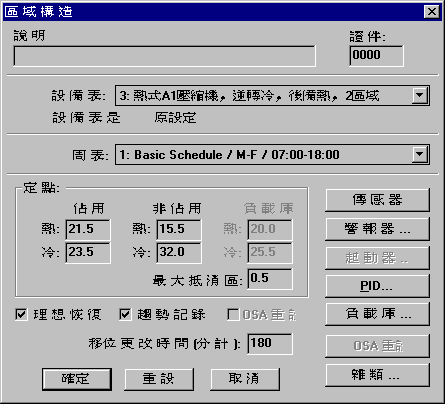This screenshot has height=404, width=445.
Task: Click the 重設 reset button
Action: pyautogui.click(x=159, y=379)
